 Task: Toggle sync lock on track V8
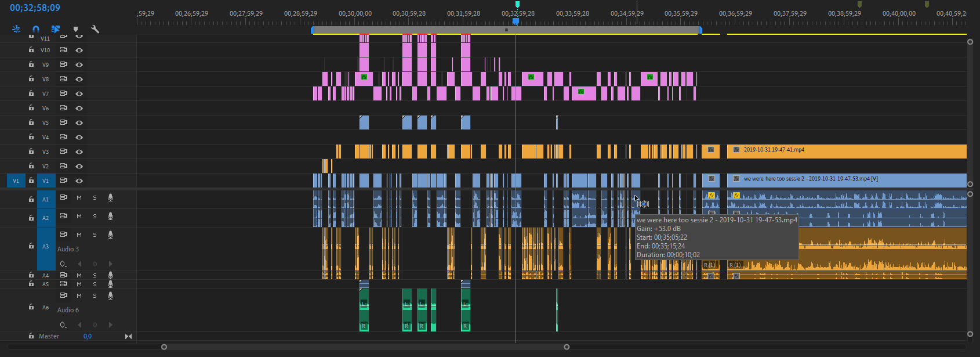[x=64, y=79]
